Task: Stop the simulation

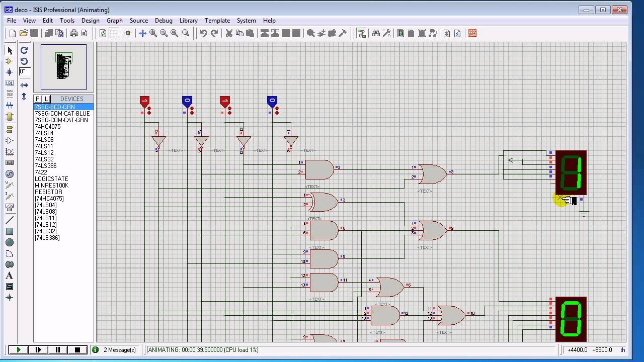Action: (77, 350)
